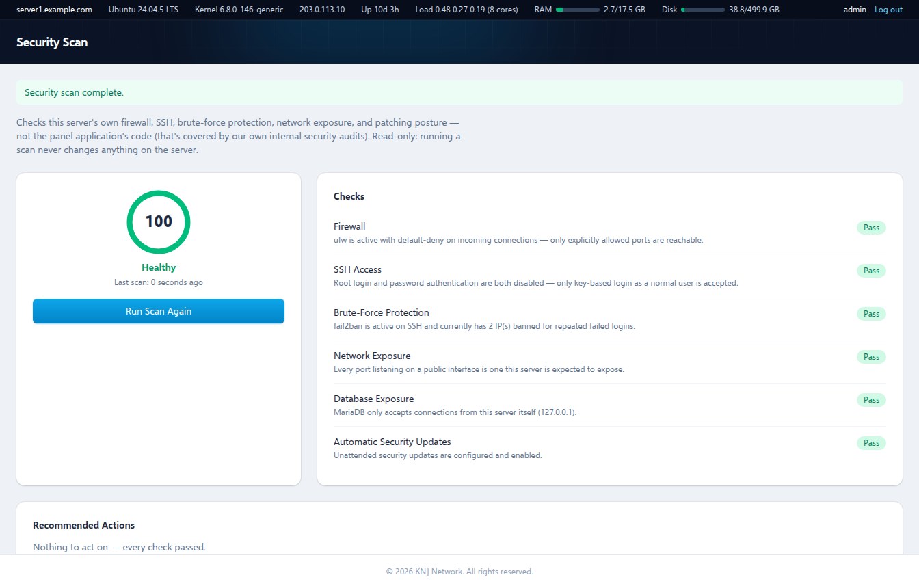
Task: Click the Security scan complete banner
Action: click(x=459, y=92)
